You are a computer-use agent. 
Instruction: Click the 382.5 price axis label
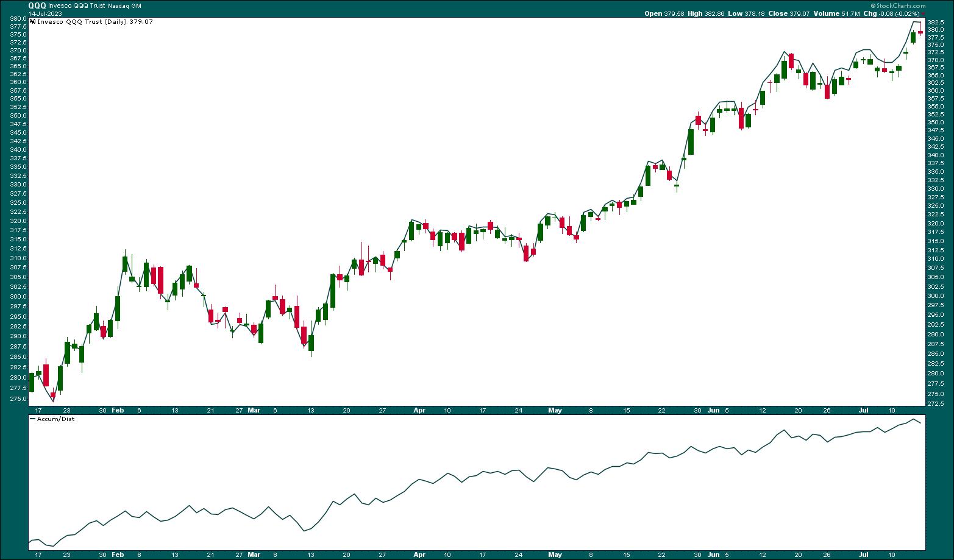[936, 22]
